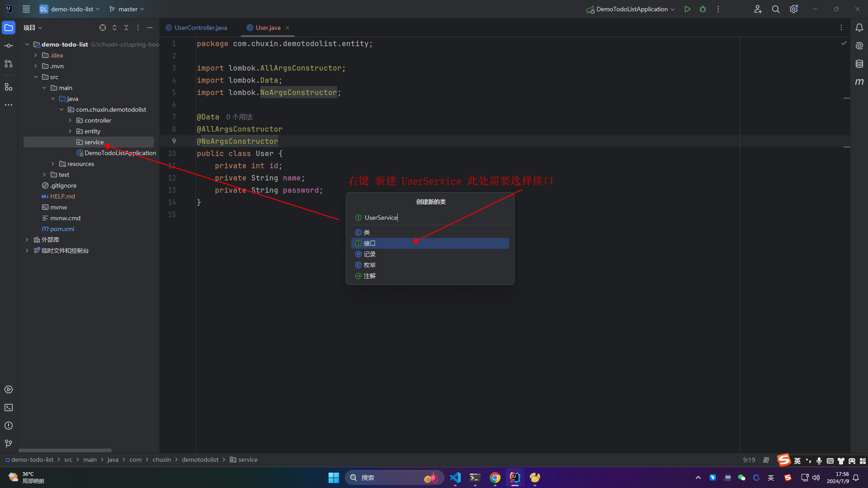The image size is (868, 488).
Task: Switch to UserController.java tab
Action: 196,28
